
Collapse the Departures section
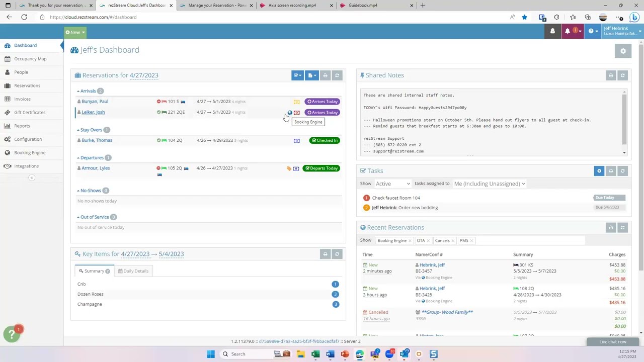(x=91, y=158)
